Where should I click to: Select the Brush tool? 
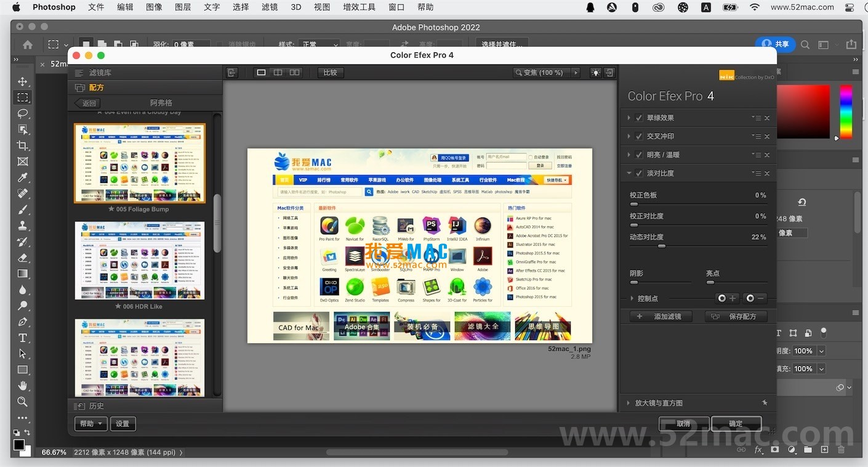23,209
